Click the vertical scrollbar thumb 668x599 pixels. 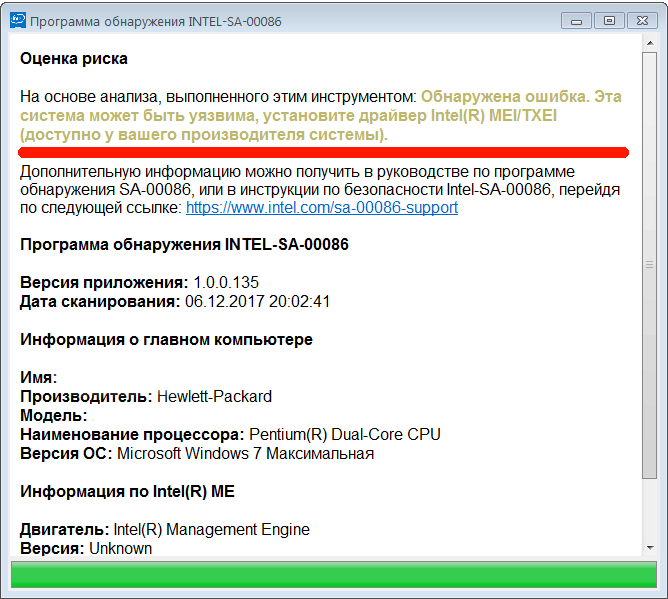pyautogui.click(x=650, y=265)
